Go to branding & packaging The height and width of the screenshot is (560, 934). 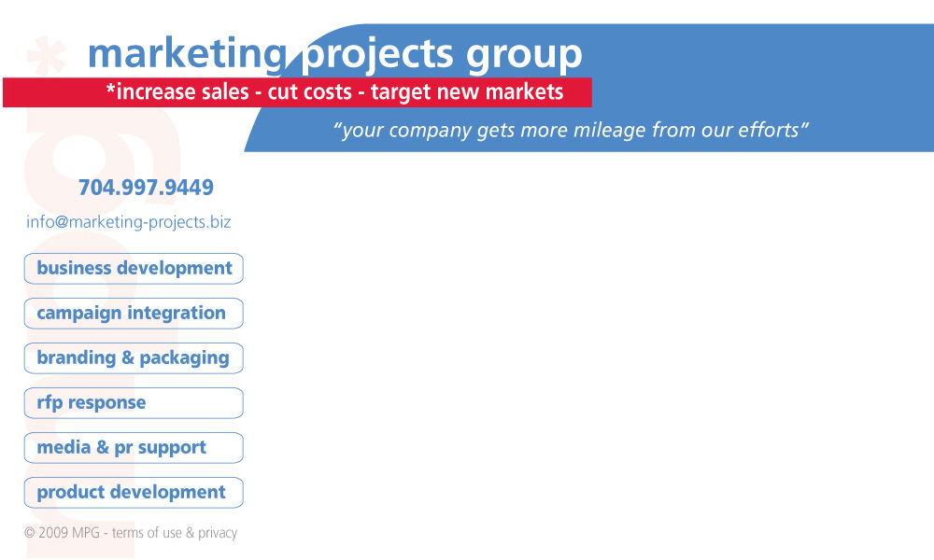click(x=134, y=358)
